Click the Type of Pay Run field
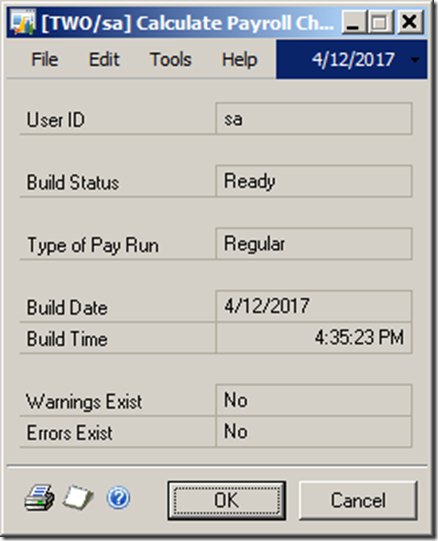 coord(314,244)
